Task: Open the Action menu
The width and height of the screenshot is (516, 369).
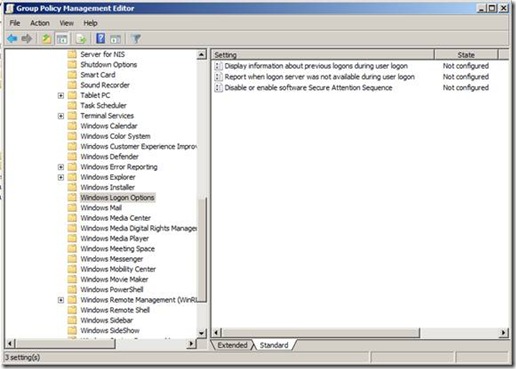Action: tap(40, 23)
